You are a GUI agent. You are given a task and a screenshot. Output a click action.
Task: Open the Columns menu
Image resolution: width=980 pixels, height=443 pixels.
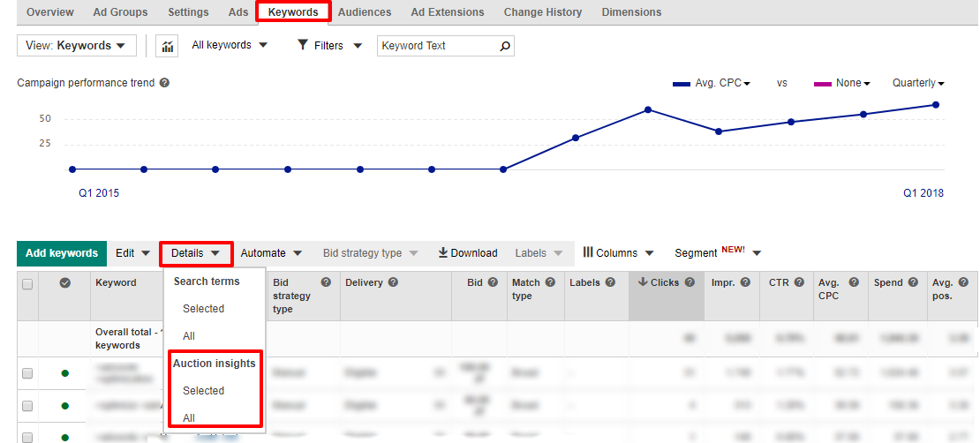pos(618,253)
